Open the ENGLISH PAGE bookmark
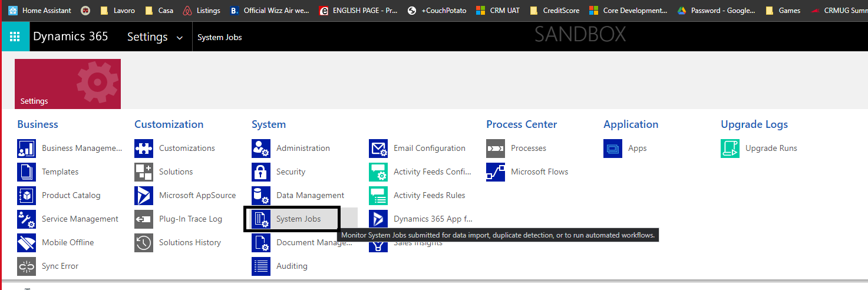Viewport: 868px width, 290px height. click(358, 10)
